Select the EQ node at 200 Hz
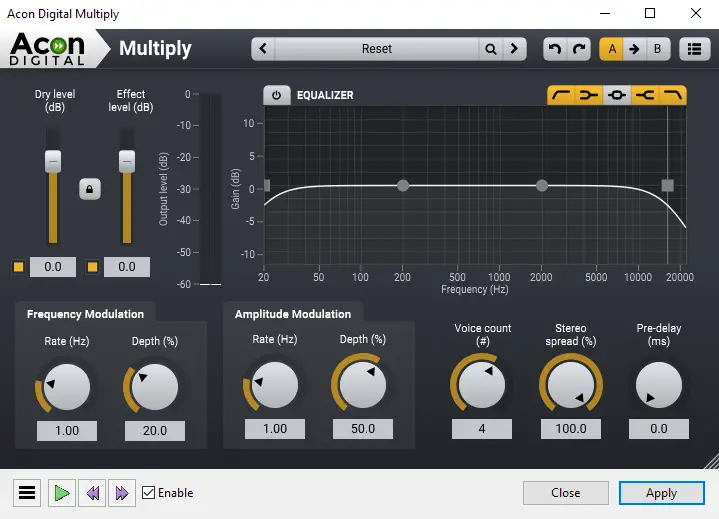The height and width of the screenshot is (519, 719). coord(403,185)
